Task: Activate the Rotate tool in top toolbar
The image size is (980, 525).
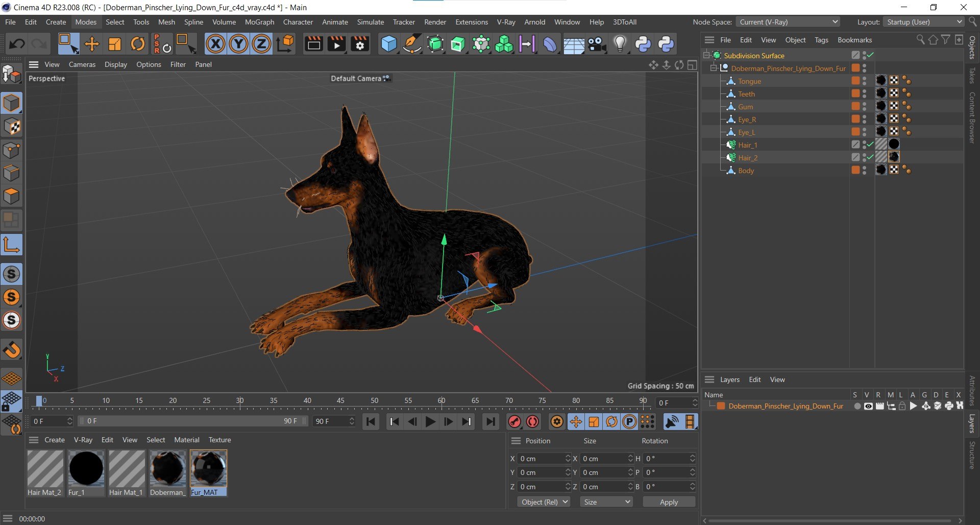Action: tap(138, 44)
